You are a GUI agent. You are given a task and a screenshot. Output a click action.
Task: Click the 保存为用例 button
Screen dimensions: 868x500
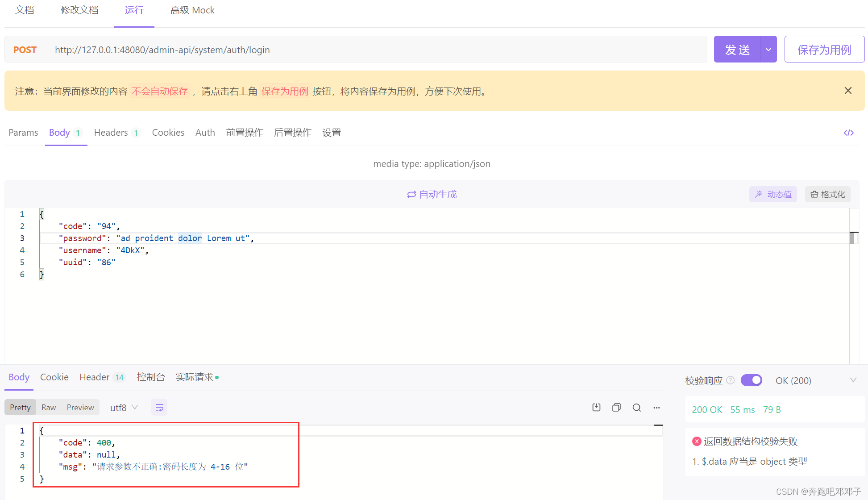click(x=824, y=50)
